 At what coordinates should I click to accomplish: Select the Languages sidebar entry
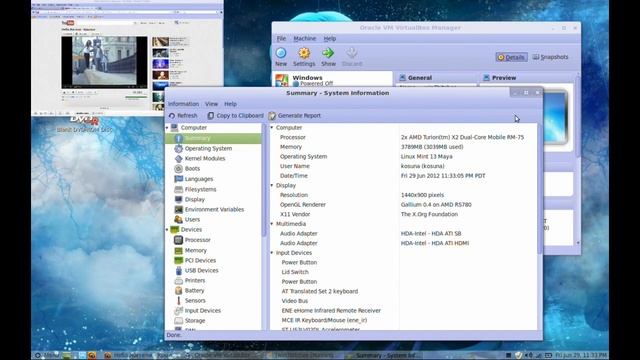click(199, 179)
